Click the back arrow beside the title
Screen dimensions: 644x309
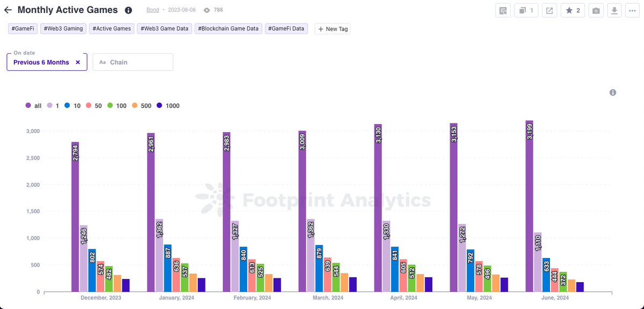point(8,10)
